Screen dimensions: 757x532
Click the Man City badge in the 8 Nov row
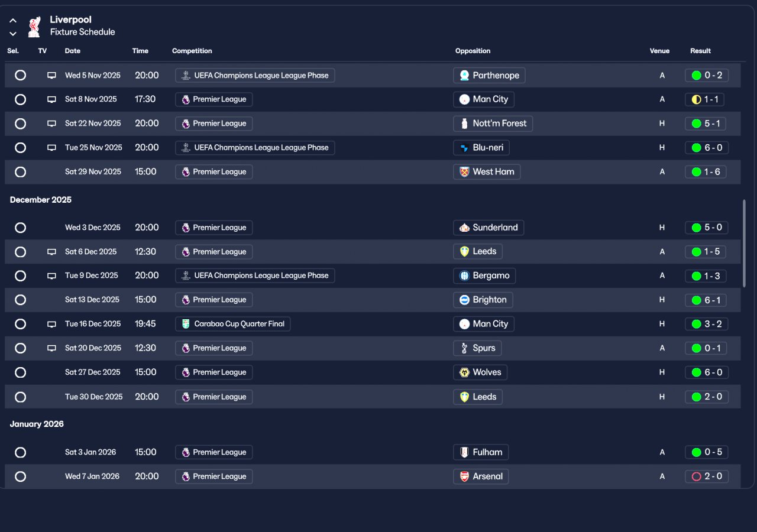tap(464, 99)
